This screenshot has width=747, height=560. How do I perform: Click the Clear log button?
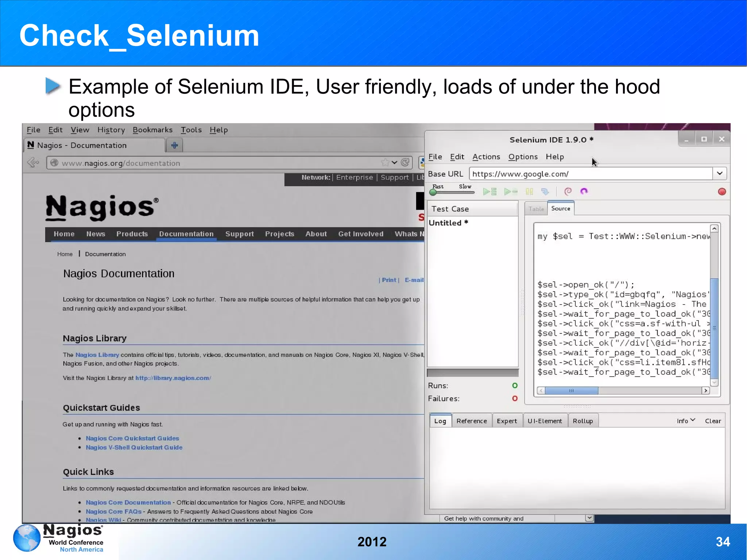[713, 421]
